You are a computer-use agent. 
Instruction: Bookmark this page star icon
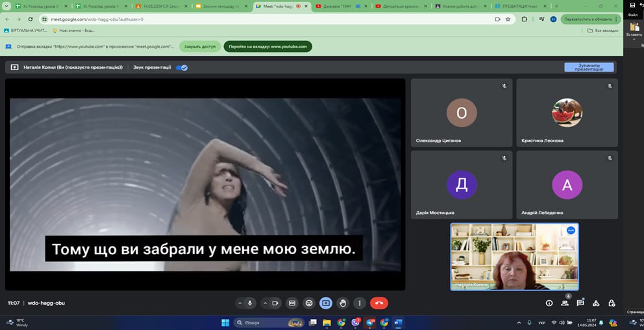coord(508,19)
